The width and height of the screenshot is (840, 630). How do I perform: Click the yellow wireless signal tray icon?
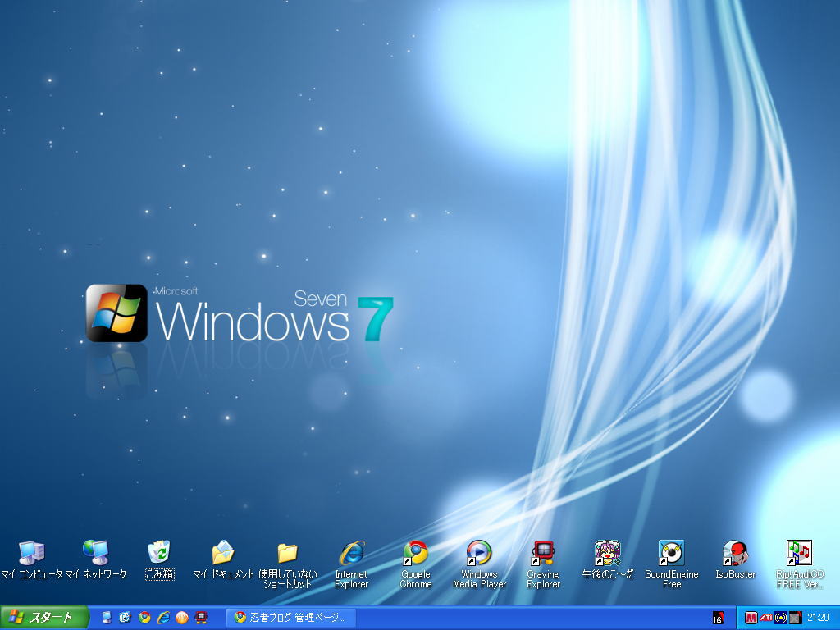(781, 618)
